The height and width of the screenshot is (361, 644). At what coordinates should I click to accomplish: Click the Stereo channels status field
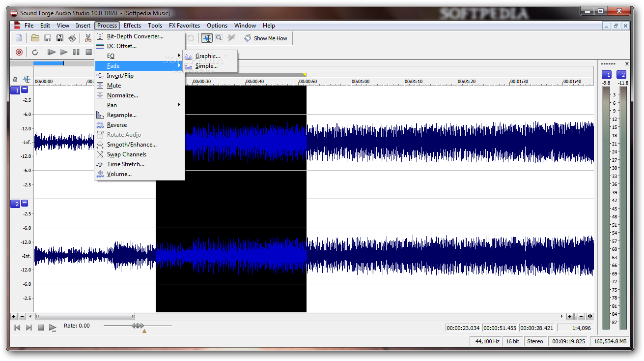click(535, 341)
